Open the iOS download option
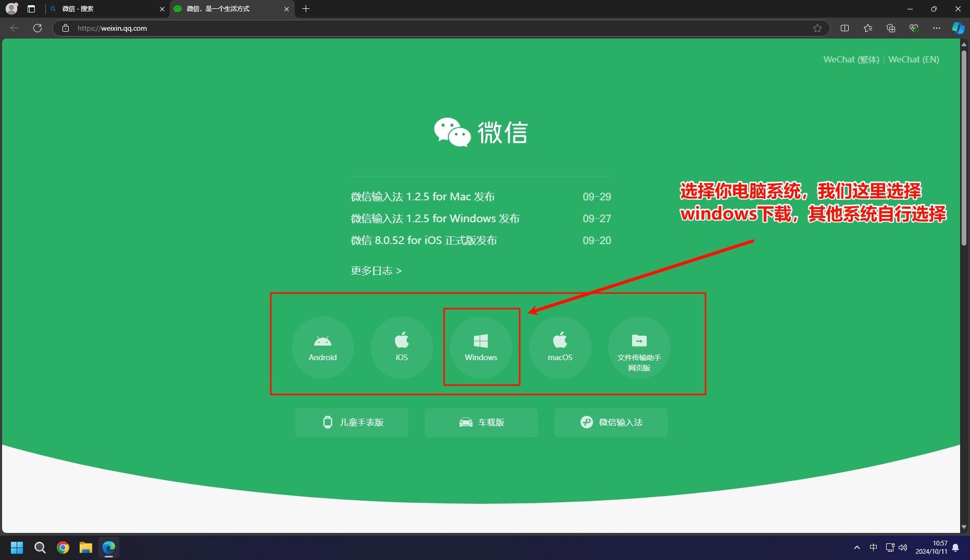Image resolution: width=970 pixels, height=560 pixels. click(x=401, y=347)
